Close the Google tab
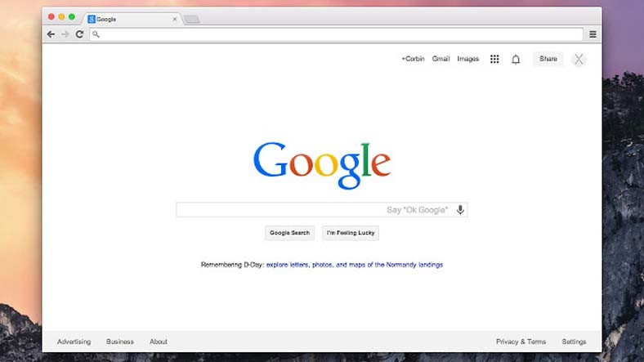The image size is (644, 362). coord(175,20)
